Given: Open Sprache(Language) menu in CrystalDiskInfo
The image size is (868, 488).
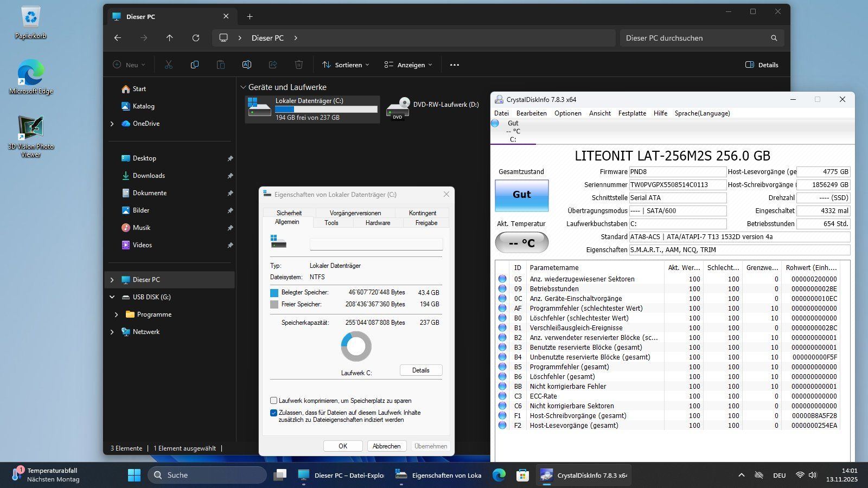Looking at the screenshot, I should coord(702,113).
